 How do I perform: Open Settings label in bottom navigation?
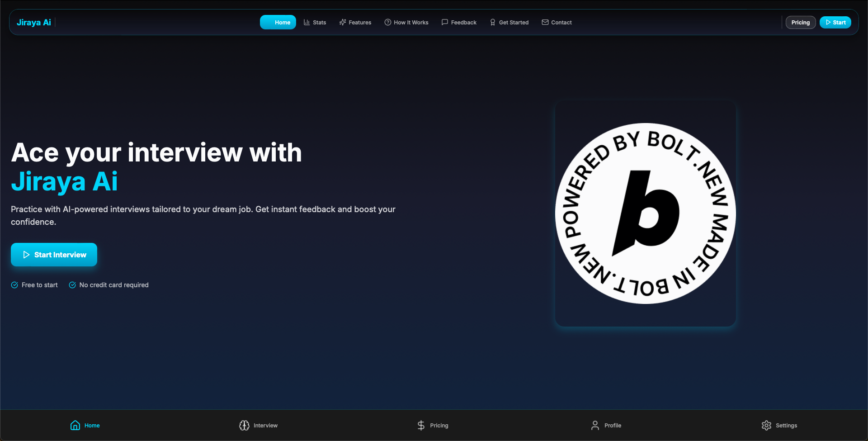(787, 426)
